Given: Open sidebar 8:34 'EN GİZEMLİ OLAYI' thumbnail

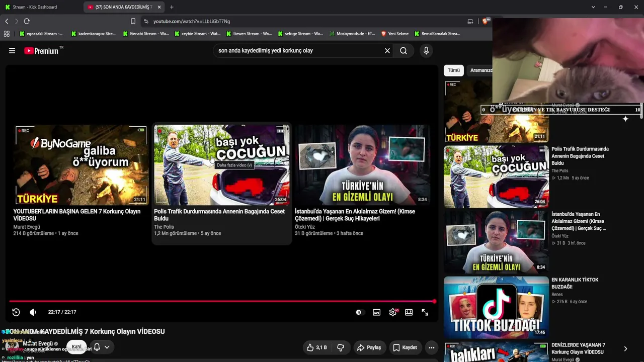Looking at the screenshot, I should click(x=496, y=242).
